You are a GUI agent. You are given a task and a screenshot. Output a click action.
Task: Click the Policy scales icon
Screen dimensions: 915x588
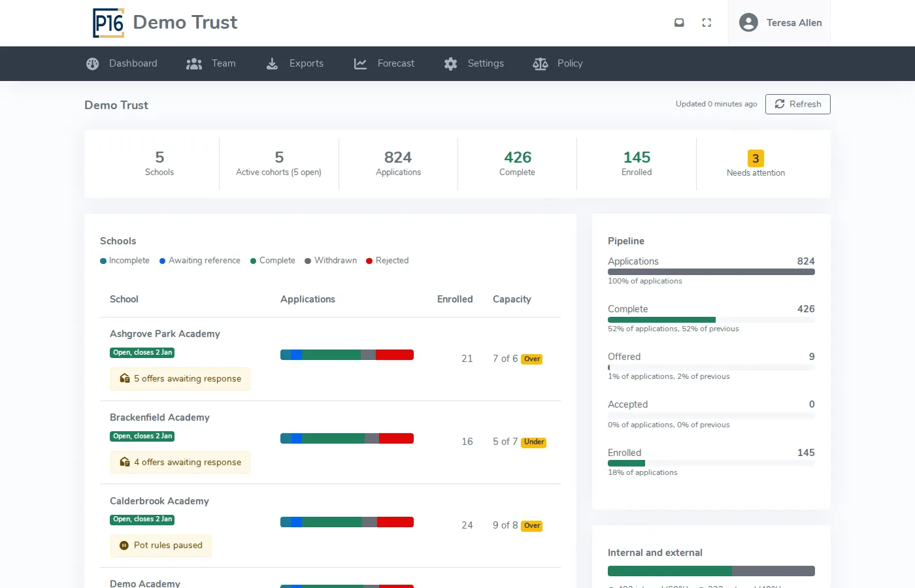coord(540,63)
